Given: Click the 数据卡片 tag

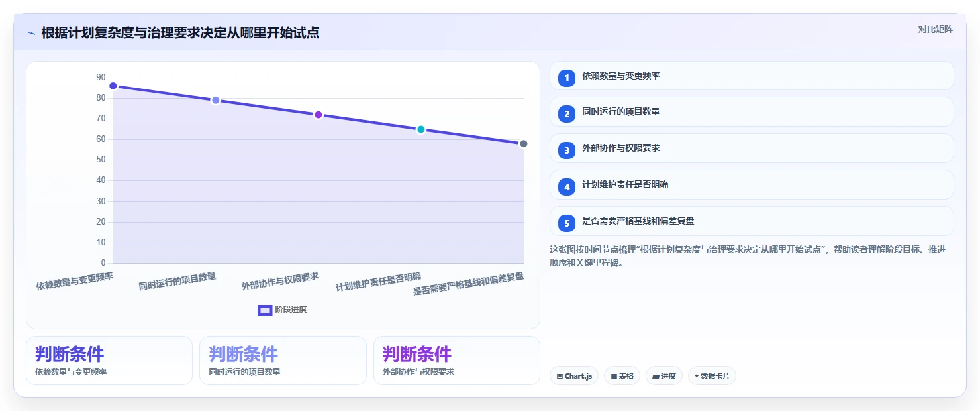Looking at the screenshot, I should [712, 376].
